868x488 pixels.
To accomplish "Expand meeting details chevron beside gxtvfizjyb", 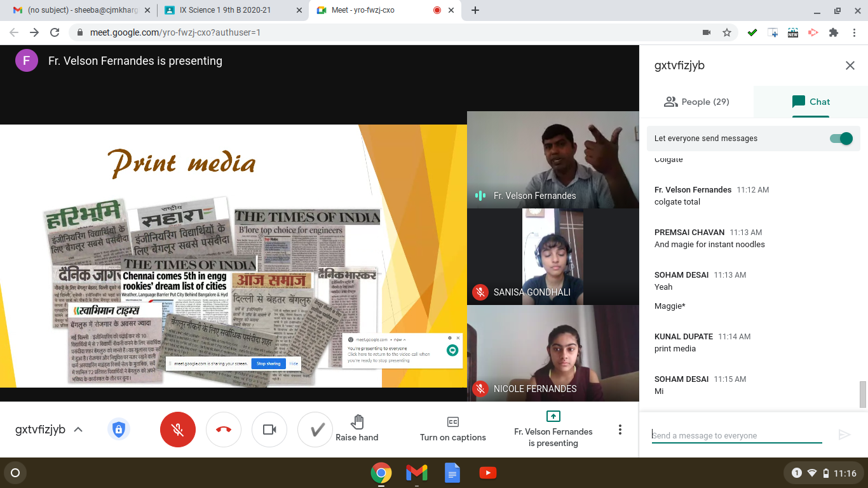I will pyautogui.click(x=78, y=430).
